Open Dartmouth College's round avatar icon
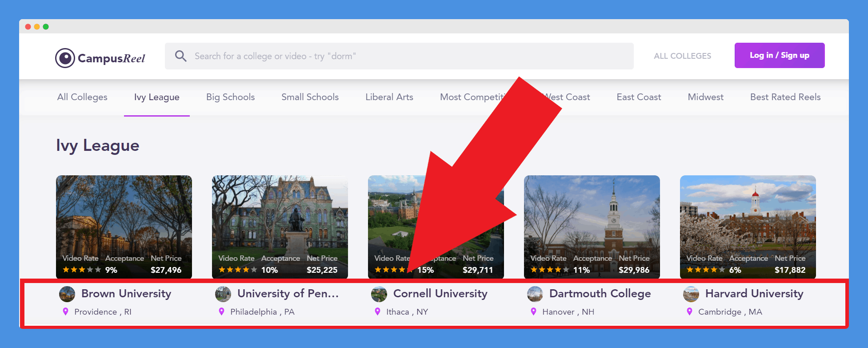This screenshot has width=868, height=348. [535, 294]
